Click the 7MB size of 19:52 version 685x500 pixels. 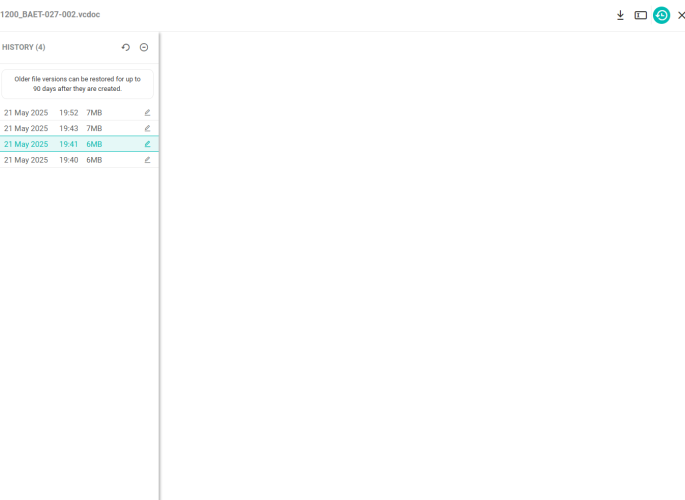[x=94, y=113]
